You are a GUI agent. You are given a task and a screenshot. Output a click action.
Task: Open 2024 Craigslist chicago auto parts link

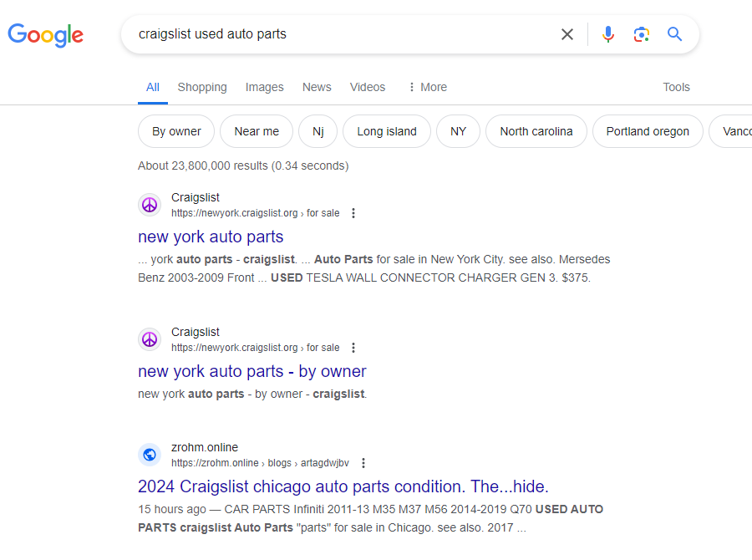point(343,486)
